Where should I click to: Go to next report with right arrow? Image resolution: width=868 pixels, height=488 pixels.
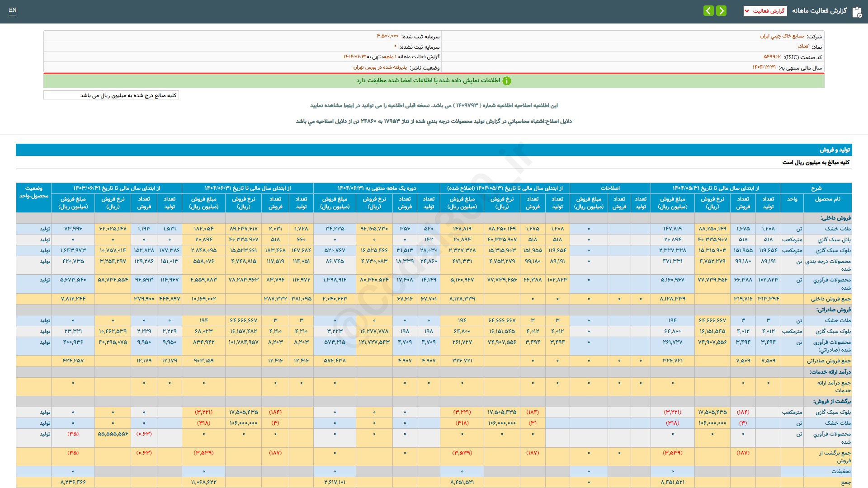(x=722, y=11)
